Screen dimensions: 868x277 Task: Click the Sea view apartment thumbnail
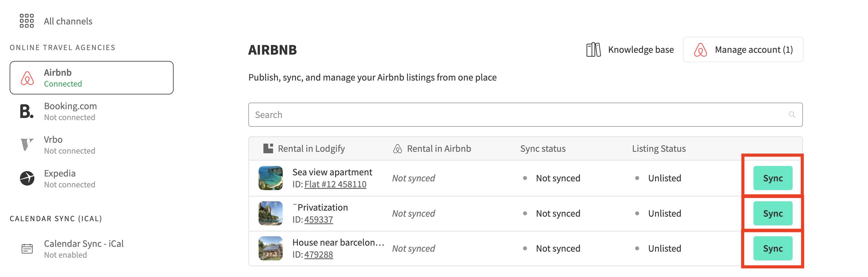pos(271,178)
